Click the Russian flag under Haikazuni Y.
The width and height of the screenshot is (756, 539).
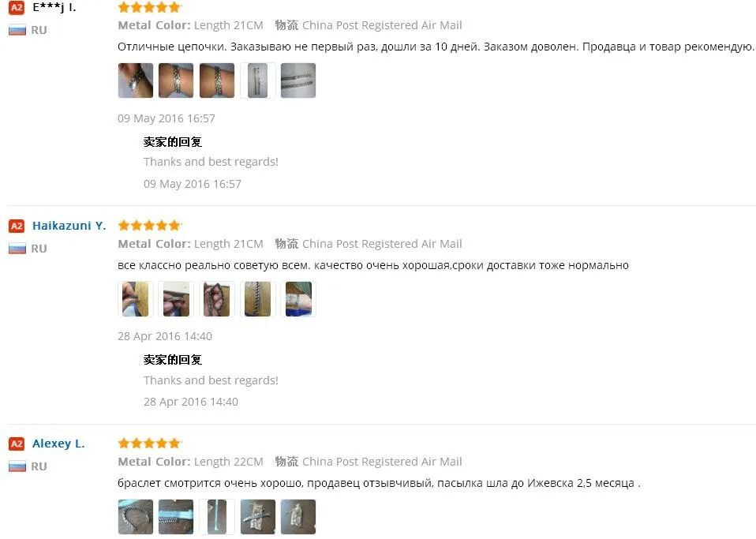17,249
